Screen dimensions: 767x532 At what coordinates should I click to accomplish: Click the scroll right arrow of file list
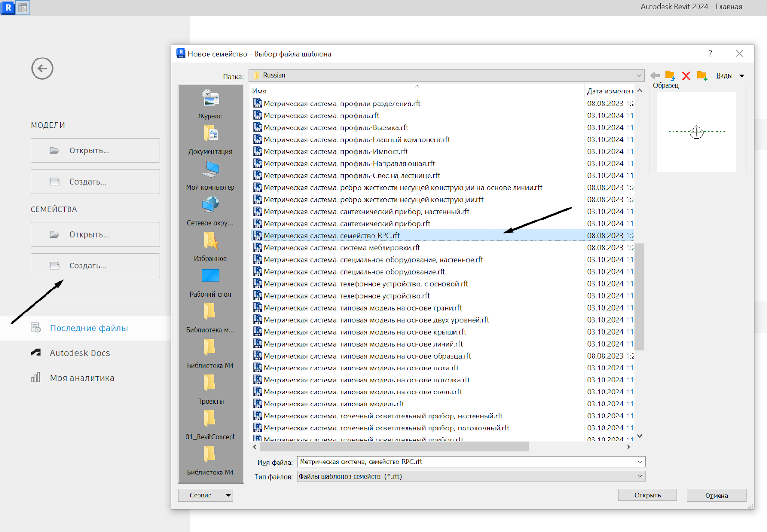(628, 447)
